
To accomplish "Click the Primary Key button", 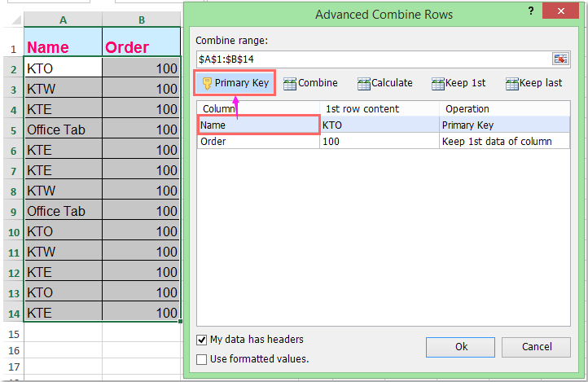I will click(235, 82).
